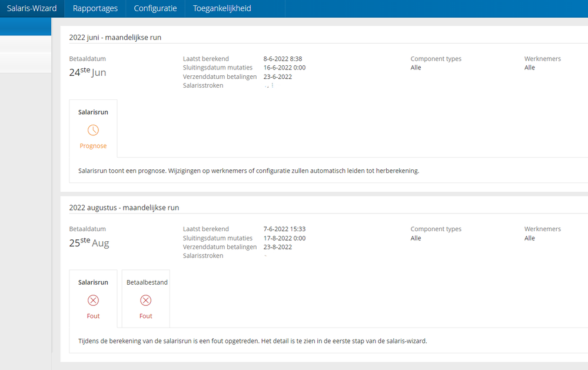Click the '24ste Jun' payment date
Screen dimensions: 588x370
(x=88, y=72)
